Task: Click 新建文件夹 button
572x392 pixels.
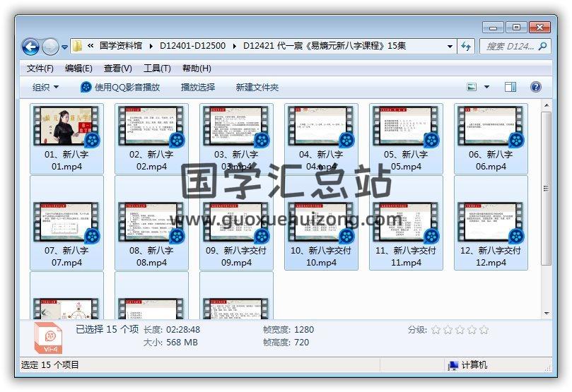Action: [257, 87]
